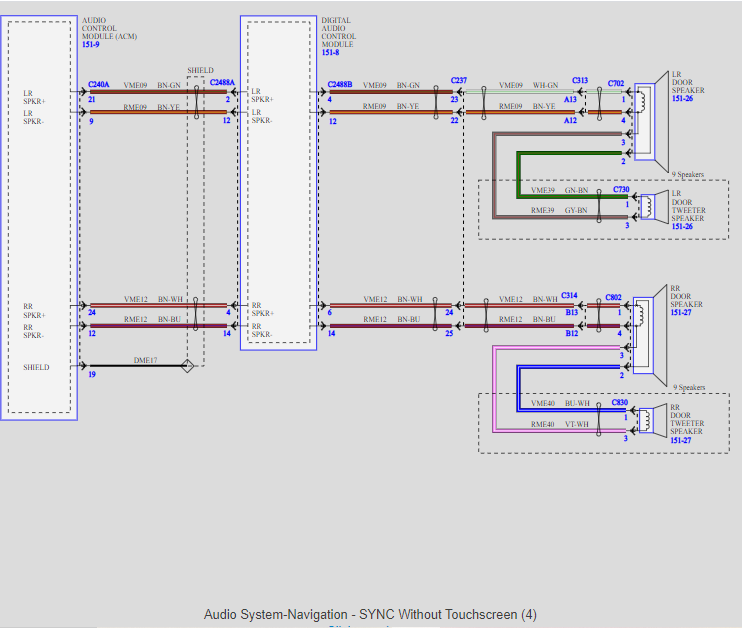Image resolution: width=742 pixels, height=628 pixels.
Task: Open the 151-8 link under Digital Audio Control Module
Action: pyautogui.click(x=330, y=53)
